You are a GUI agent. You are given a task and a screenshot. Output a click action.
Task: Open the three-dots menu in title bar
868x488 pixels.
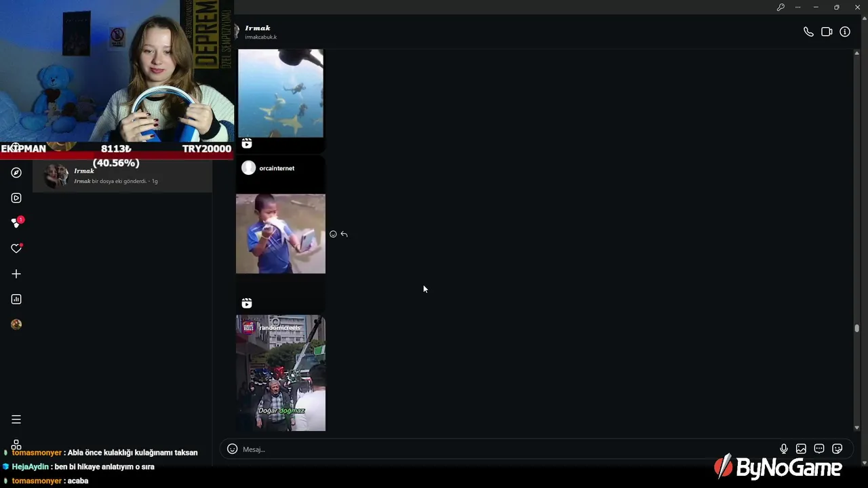click(x=797, y=7)
